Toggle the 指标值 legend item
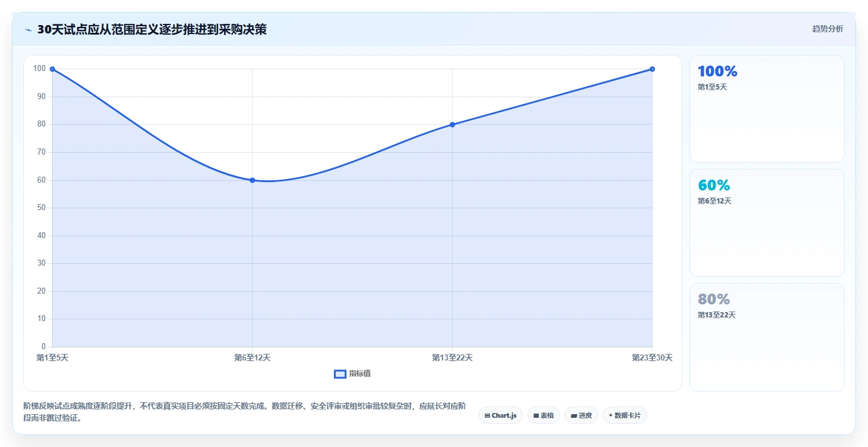 352,374
